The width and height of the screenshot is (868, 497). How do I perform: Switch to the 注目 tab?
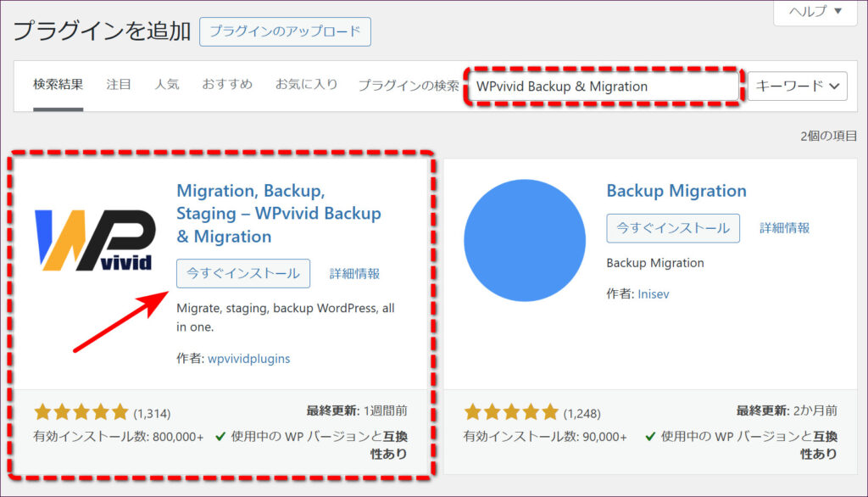coord(119,85)
